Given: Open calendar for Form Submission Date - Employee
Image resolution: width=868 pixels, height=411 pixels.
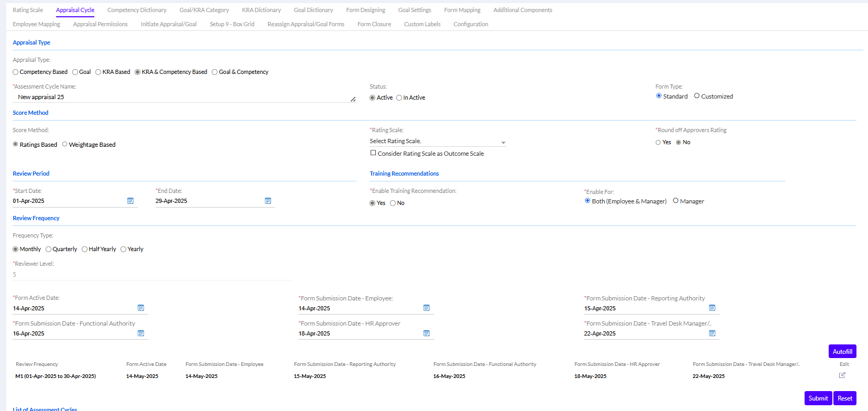Looking at the screenshot, I should click(x=427, y=308).
